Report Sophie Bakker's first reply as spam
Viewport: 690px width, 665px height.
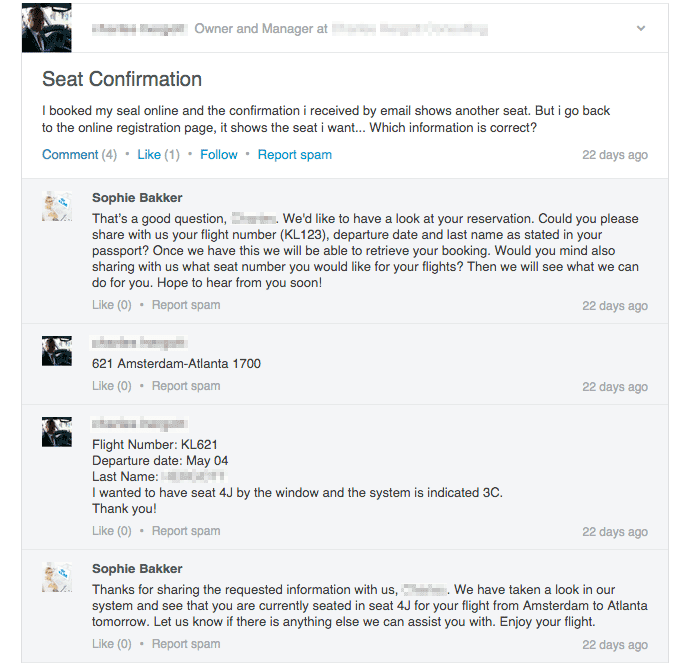coord(186,305)
